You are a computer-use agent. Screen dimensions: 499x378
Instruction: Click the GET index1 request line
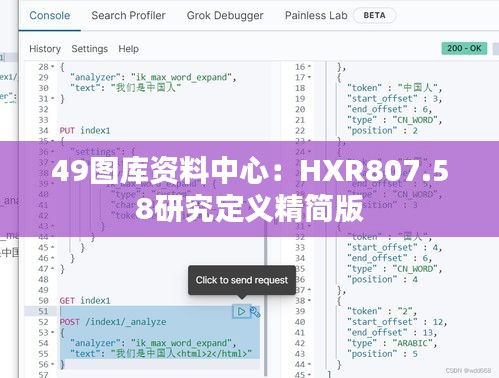click(85, 301)
